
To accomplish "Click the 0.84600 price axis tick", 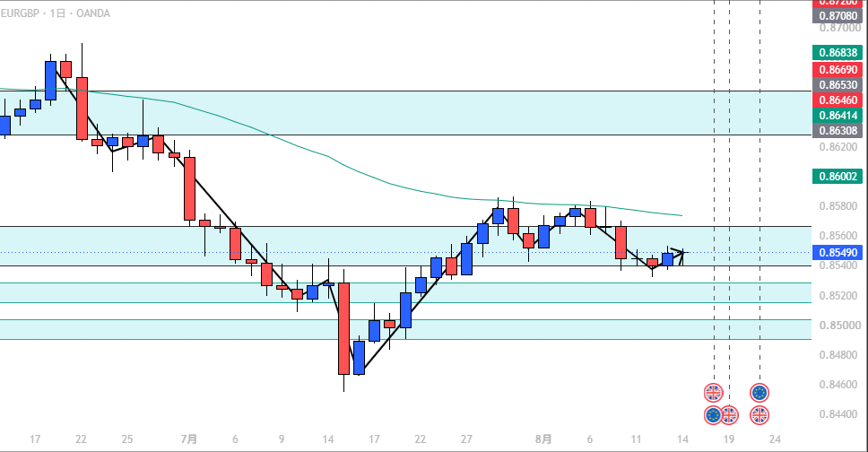I will 840,385.
